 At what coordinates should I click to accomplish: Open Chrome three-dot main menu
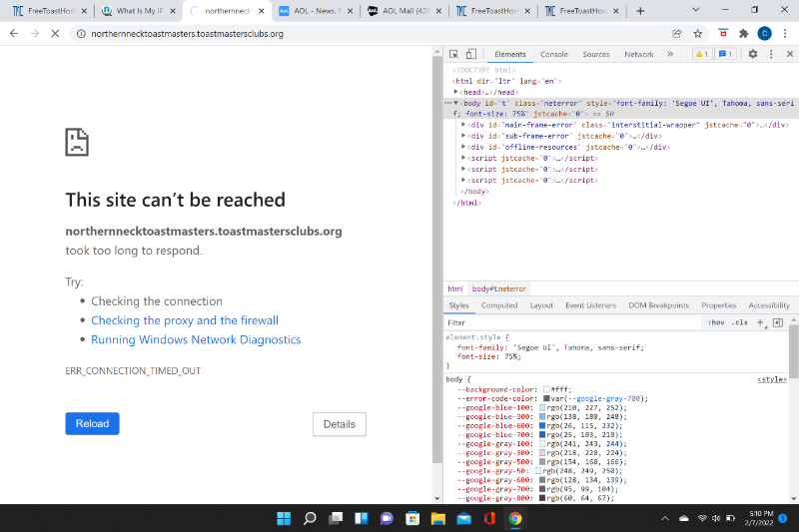[785, 34]
